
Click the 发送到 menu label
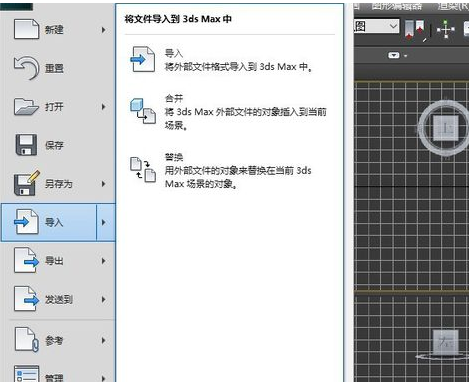(59, 299)
